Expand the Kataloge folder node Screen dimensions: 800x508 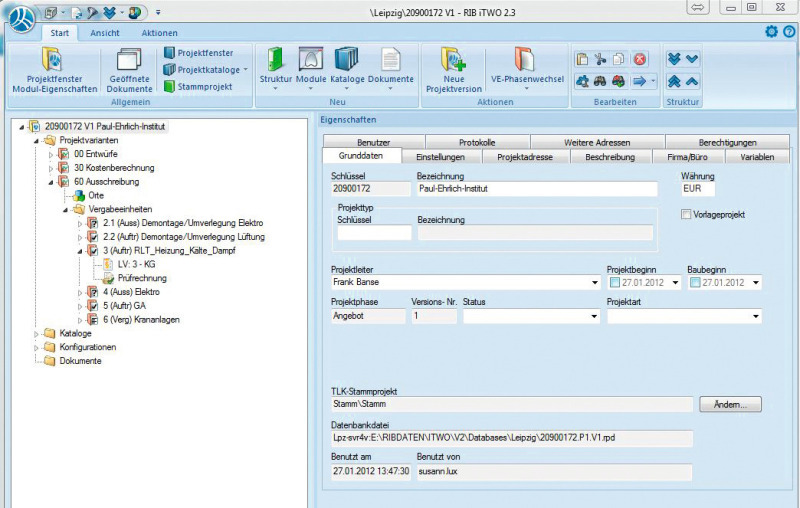36,334
